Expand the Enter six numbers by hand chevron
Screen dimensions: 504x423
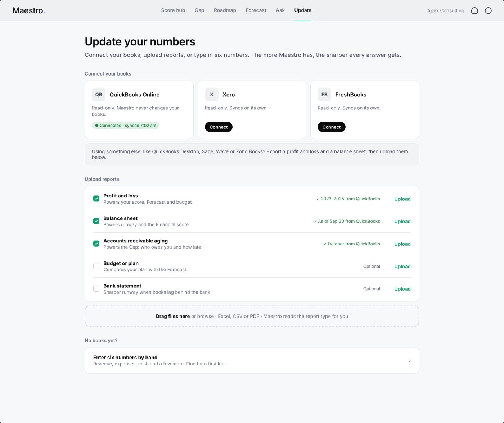410,360
